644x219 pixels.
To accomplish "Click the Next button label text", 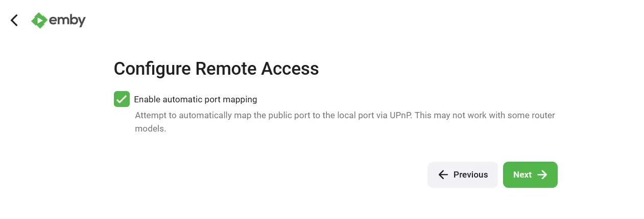I will click(522, 175).
